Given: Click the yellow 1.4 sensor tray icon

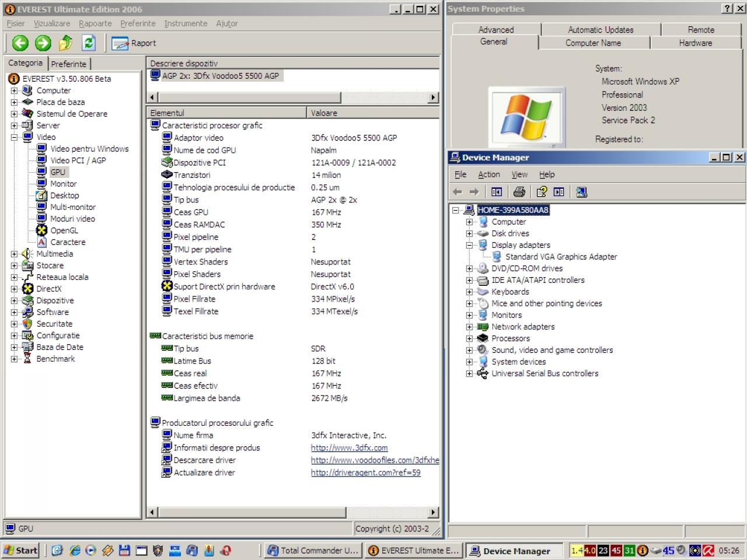Looking at the screenshot, I should 577,550.
